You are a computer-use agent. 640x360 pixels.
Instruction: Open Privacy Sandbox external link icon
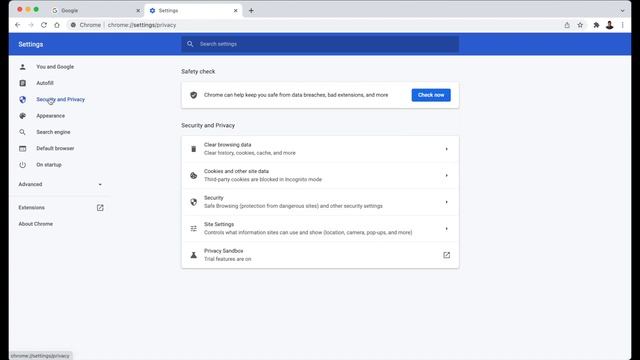[447, 255]
